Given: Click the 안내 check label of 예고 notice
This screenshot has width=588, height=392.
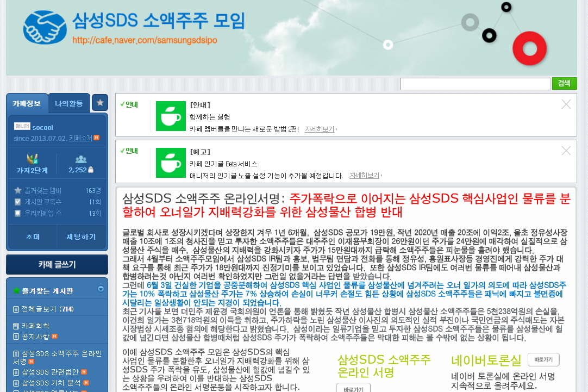Looking at the screenshot, I should point(129,151).
